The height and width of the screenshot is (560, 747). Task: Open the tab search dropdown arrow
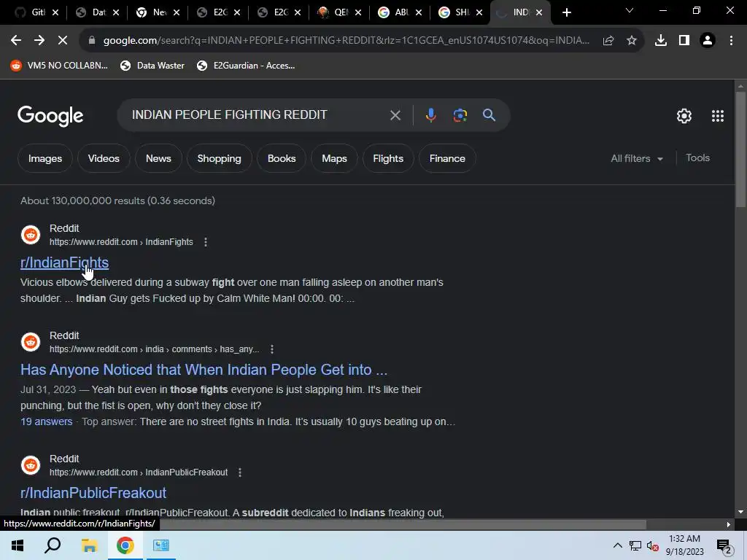[x=630, y=10]
